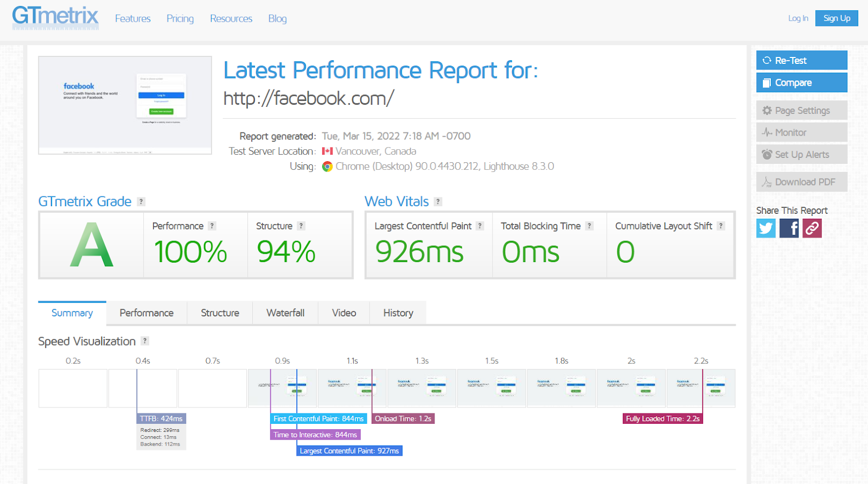Show Largest Contentful Paint help icon
Viewport: 868px width, 484px height.
pyautogui.click(x=480, y=226)
